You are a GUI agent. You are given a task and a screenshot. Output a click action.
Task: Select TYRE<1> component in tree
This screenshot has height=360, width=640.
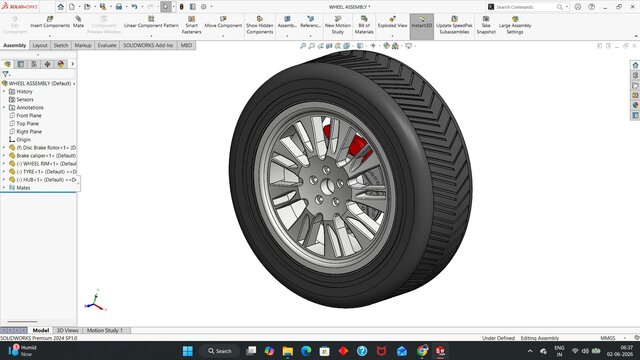tap(42, 171)
